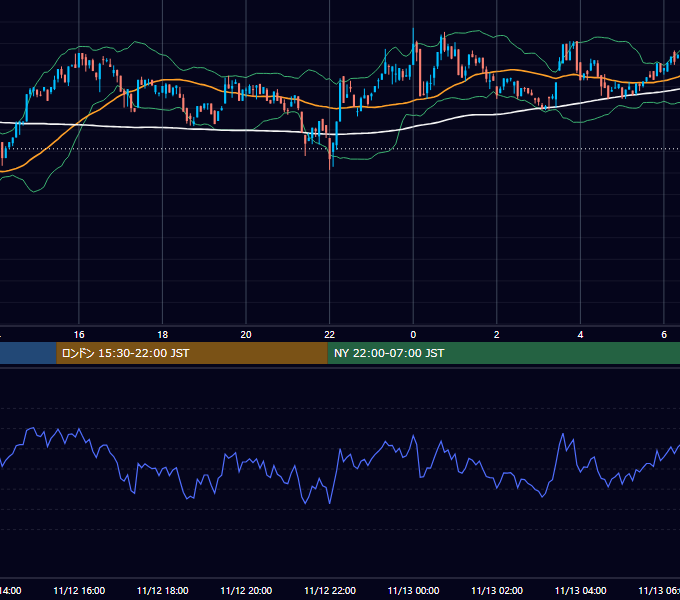680x600 pixels.
Task: Click the 11/12 16:00 date label
Action: [79, 590]
